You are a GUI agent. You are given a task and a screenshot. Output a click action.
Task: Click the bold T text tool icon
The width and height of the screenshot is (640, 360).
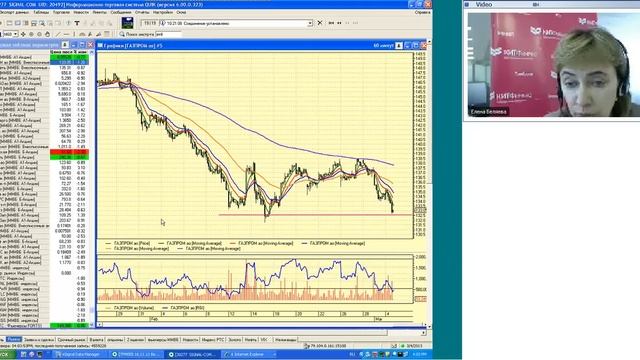(77, 23)
